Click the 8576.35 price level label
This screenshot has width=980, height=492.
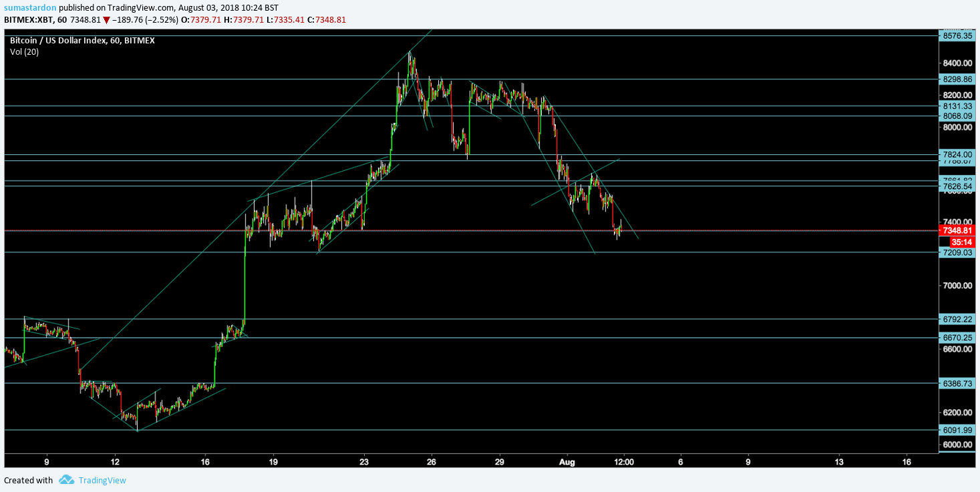pyautogui.click(x=957, y=35)
